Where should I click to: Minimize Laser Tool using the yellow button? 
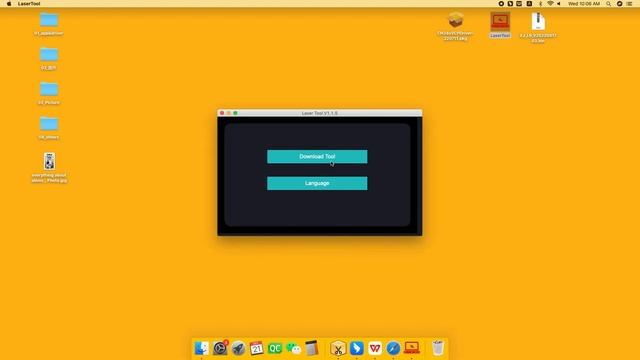tap(229, 113)
